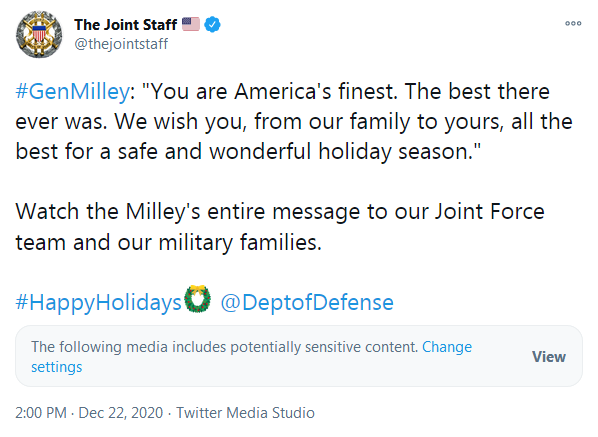The image size is (598, 437).
Task: Click the American flag emoji beside the name
Action: (191, 24)
